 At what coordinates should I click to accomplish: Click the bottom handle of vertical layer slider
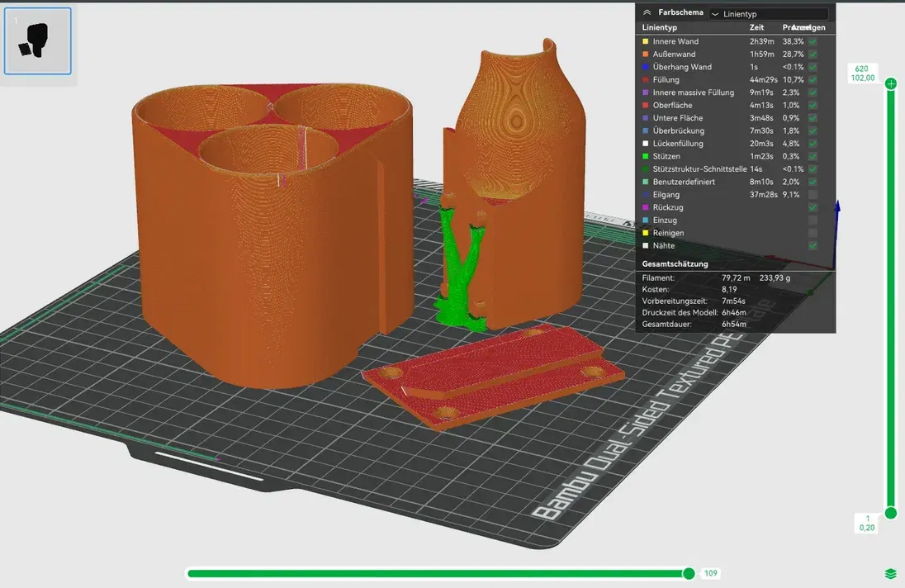[891, 512]
